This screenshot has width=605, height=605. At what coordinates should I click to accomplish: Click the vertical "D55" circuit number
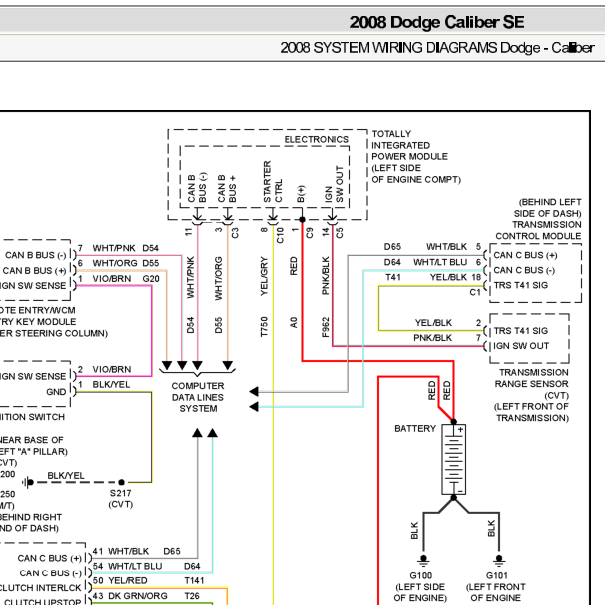[219, 325]
